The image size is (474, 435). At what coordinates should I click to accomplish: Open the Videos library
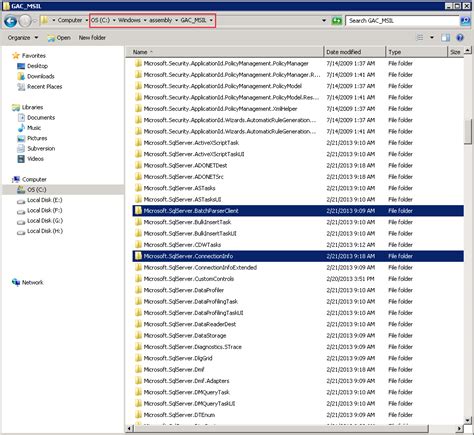coord(30,159)
